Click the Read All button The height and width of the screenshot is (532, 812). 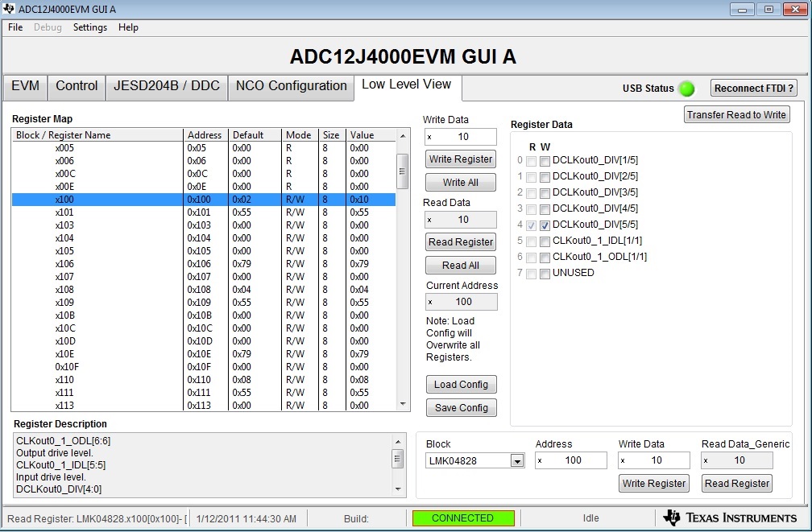[x=461, y=265]
